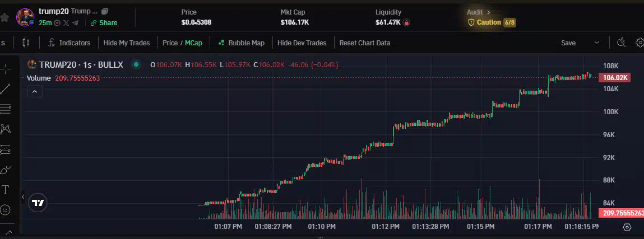Collapse the drawing toolbar side arrow

(23, 197)
